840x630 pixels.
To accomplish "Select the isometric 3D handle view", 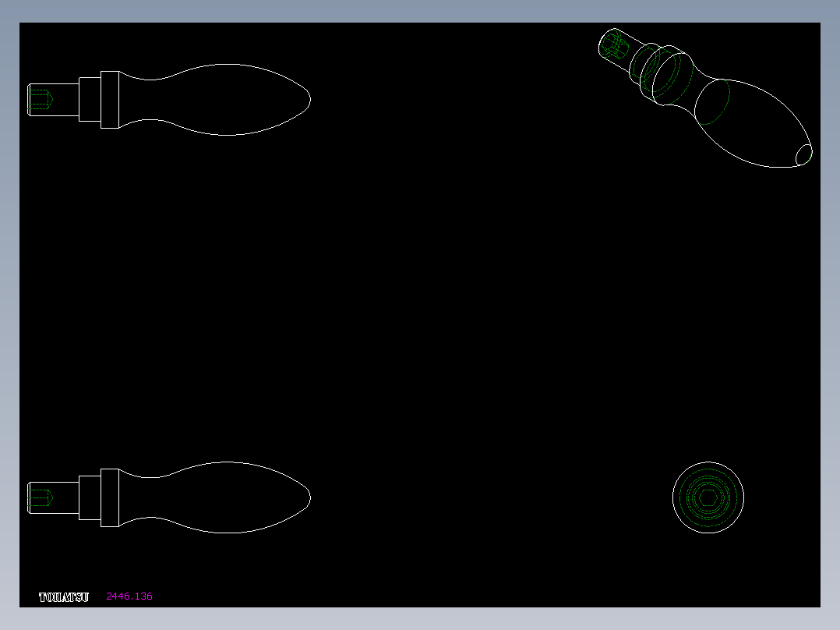I will pos(705,97).
